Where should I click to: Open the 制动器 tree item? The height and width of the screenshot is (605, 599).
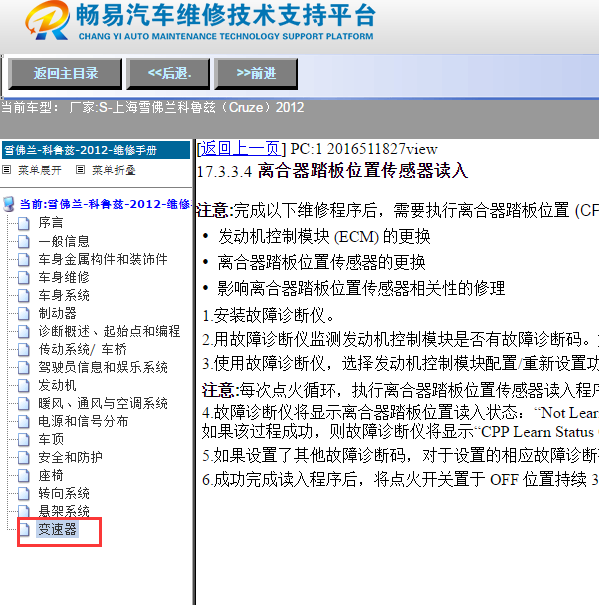point(57,313)
